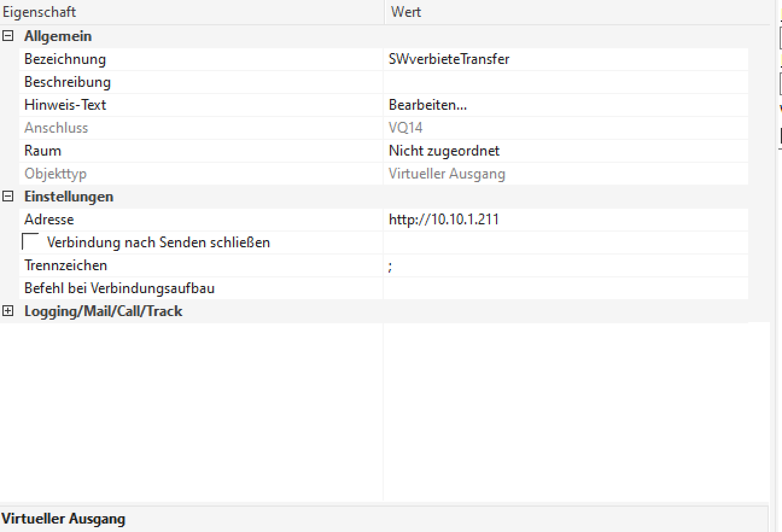The height and width of the screenshot is (532, 782).
Task: Edit the SWverbieteTransfer Bezeichnung value
Action: click(x=449, y=59)
